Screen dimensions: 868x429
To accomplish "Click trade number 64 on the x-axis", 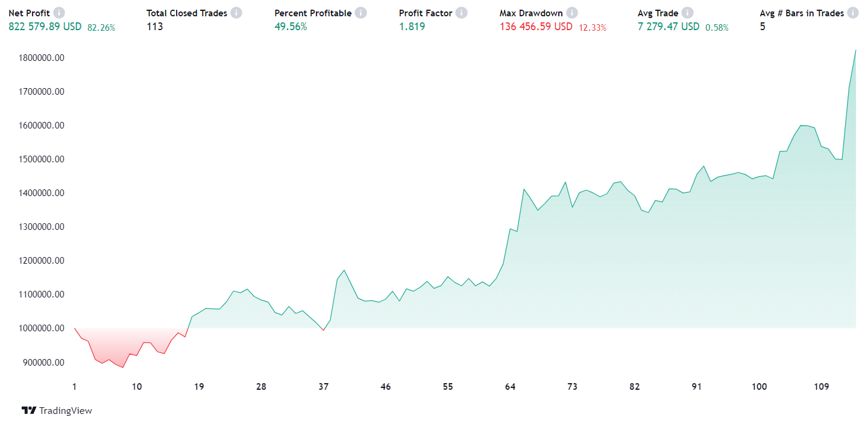I will pos(510,387).
